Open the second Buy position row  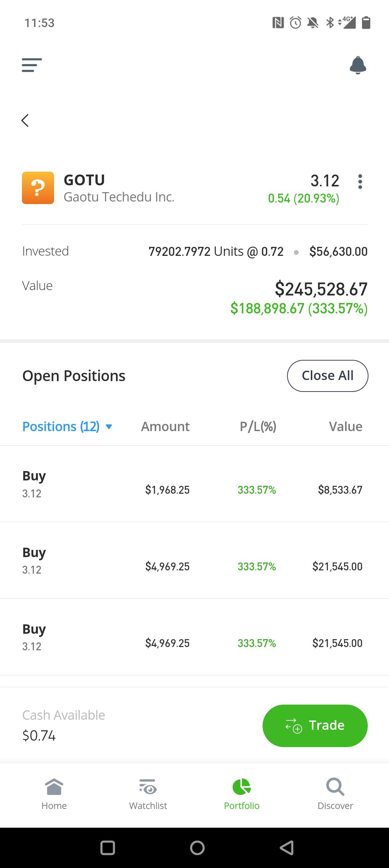194,561
